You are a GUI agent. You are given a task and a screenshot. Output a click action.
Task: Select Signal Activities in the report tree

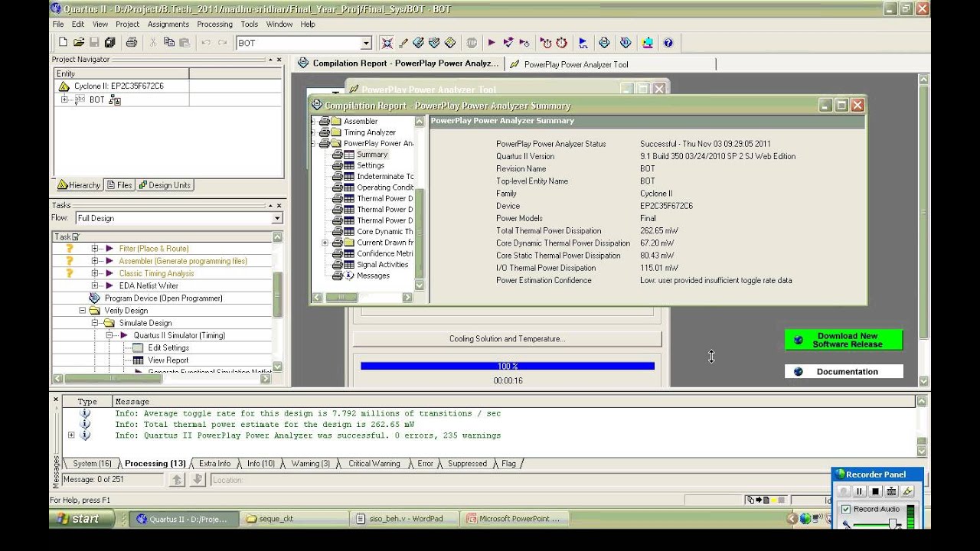382,265
